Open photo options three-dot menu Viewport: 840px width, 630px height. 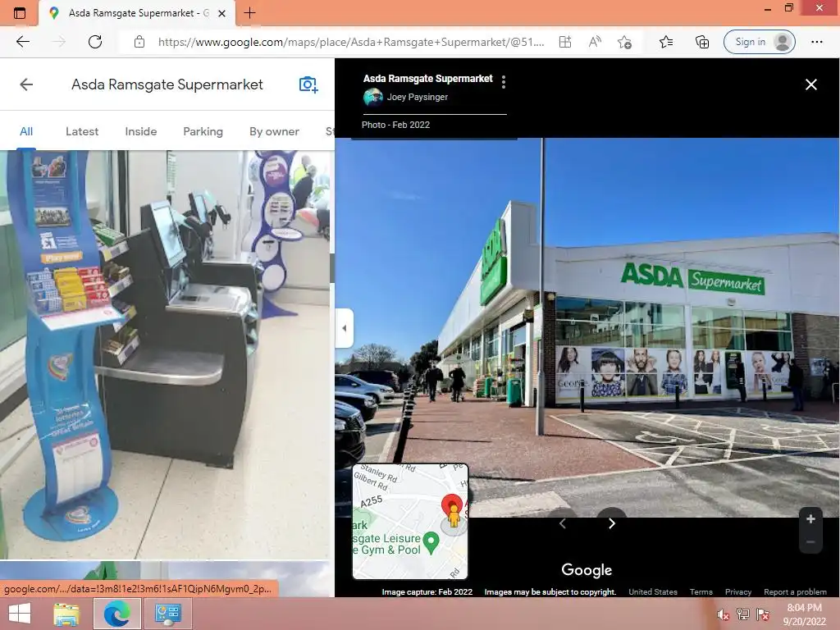pos(504,82)
